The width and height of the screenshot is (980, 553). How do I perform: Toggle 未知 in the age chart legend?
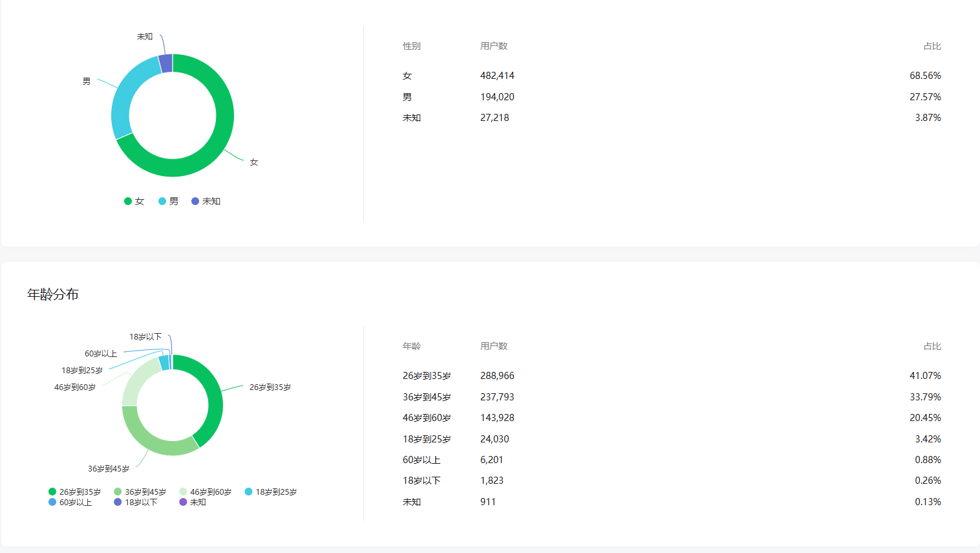click(193, 502)
